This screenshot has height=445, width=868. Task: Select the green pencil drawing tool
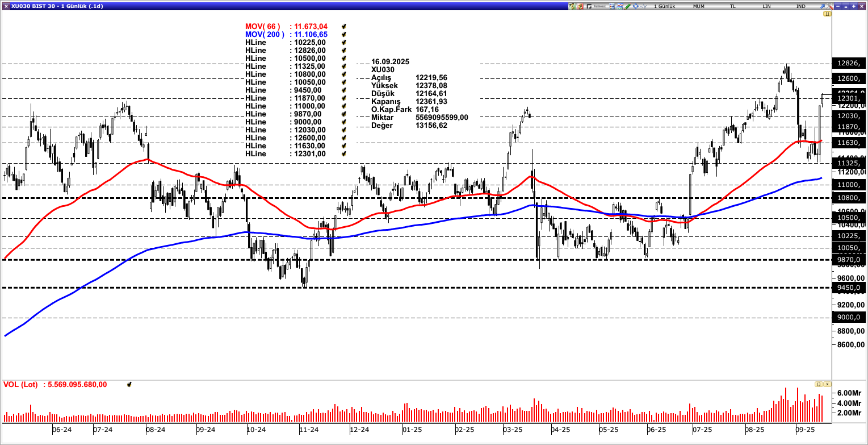pyautogui.click(x=628, y=6)
